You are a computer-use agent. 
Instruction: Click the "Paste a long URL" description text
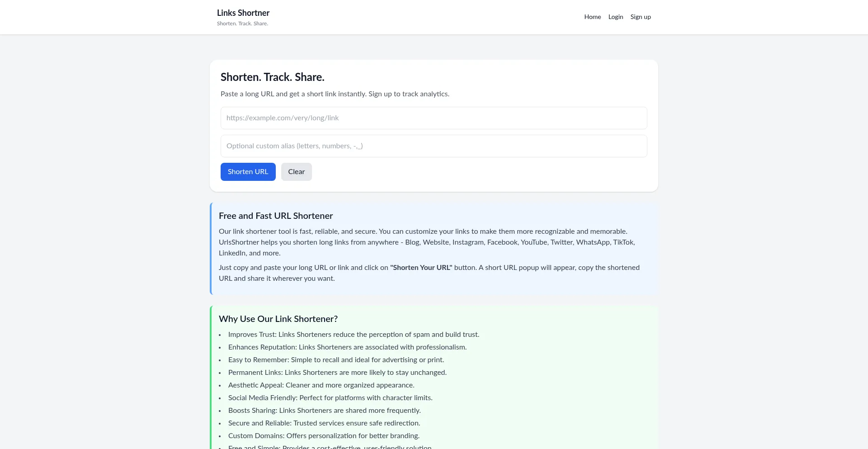coord(335,94)
